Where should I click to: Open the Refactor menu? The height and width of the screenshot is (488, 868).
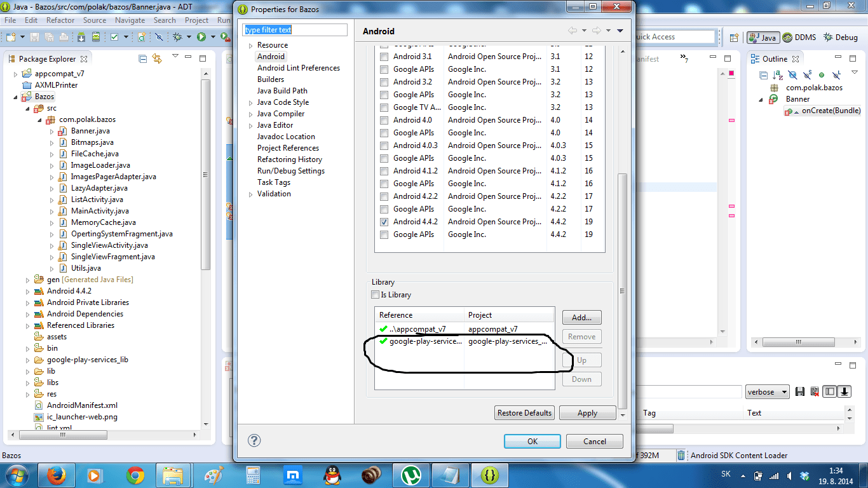pyautogui.click(x=60, y=20)
